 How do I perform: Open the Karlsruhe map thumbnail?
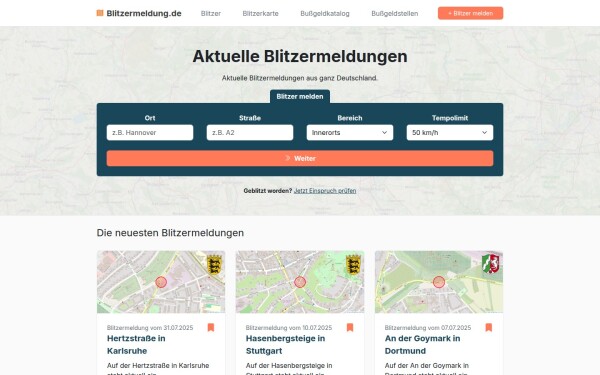point(161,282)
